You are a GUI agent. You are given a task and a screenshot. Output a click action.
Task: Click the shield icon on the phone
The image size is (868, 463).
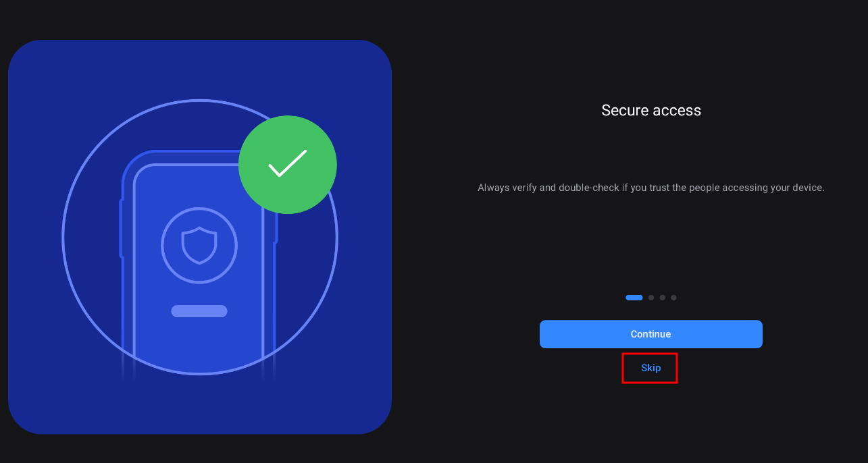[x=199, y=245]
